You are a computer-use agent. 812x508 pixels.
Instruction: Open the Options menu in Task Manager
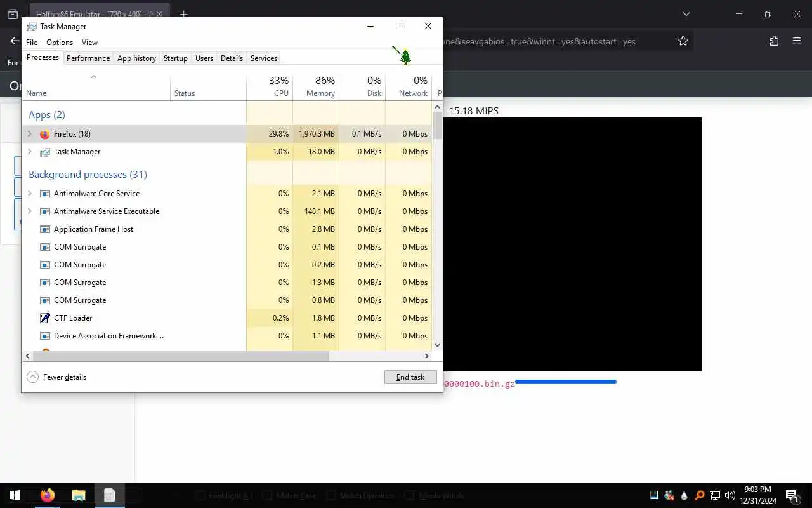click(x=60, y=43)
